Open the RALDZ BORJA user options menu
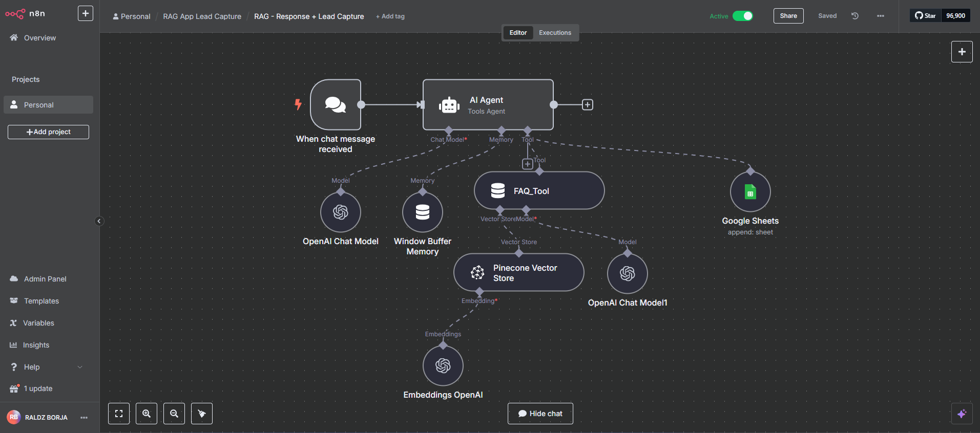Screen dimensions: 980x433 84,418
